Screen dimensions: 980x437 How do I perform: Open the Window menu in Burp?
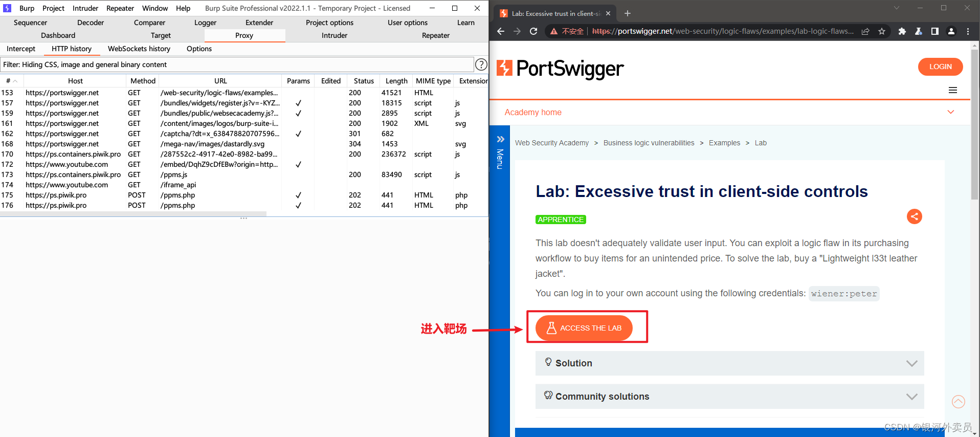(155, 8)
